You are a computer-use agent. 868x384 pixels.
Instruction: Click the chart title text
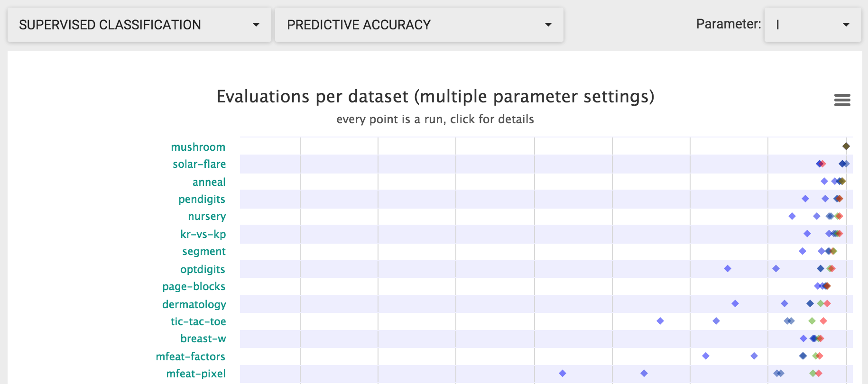[x=435, y=96]
